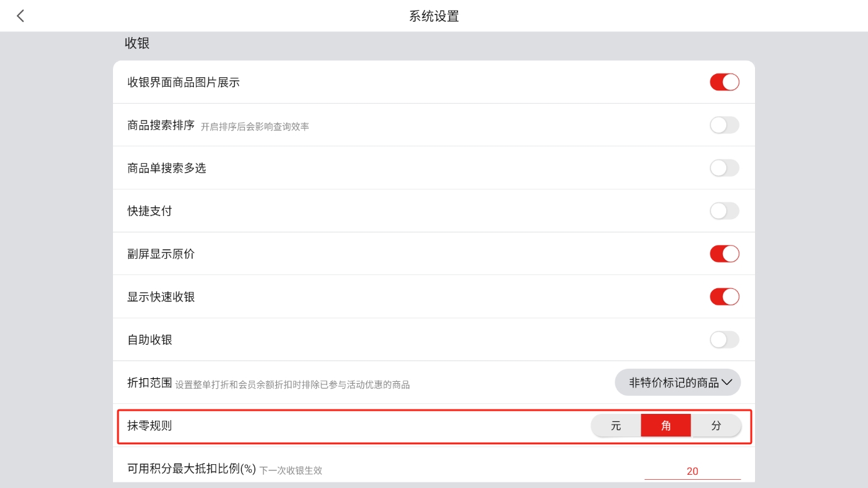
Task: Enable the 快捷支付 toggle
Action: tap(724, 211)
